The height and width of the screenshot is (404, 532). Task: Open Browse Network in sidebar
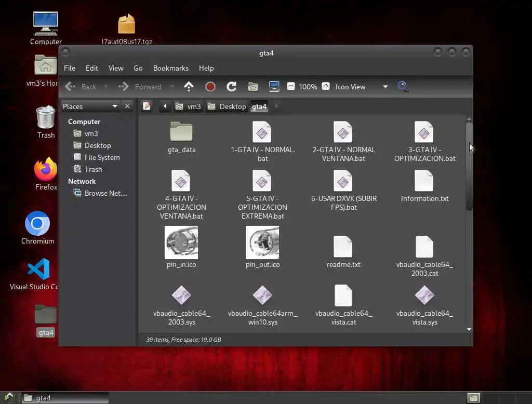[x=100, y=193]
